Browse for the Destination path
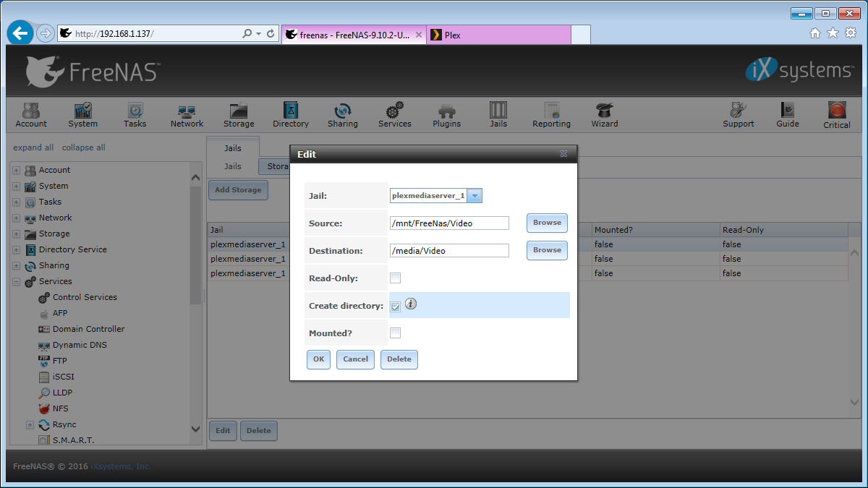This screenshot has height=488, width=868. pyautogui.click(x=547, y=250)
